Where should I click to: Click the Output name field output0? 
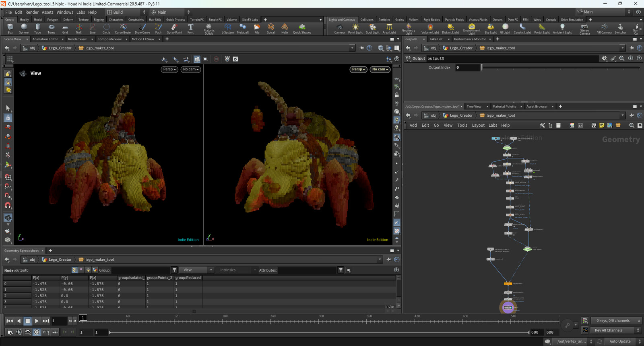click(x=512, y=58)
